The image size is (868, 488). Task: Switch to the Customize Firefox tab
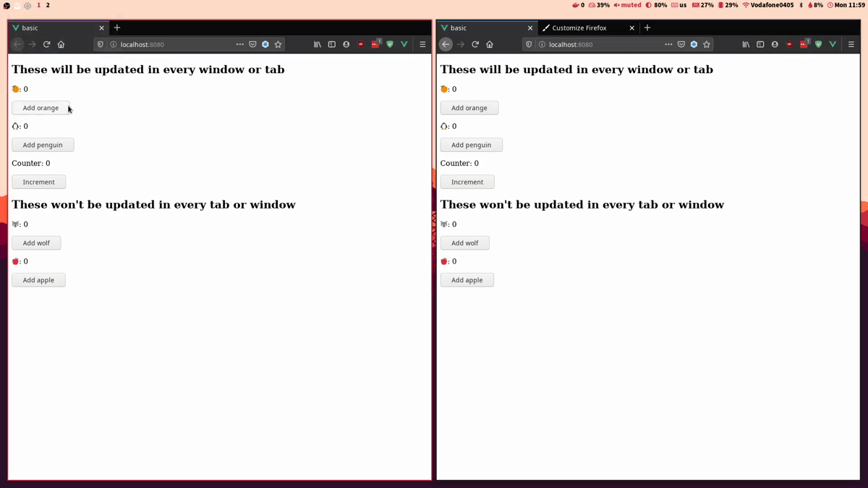point(589,28)
